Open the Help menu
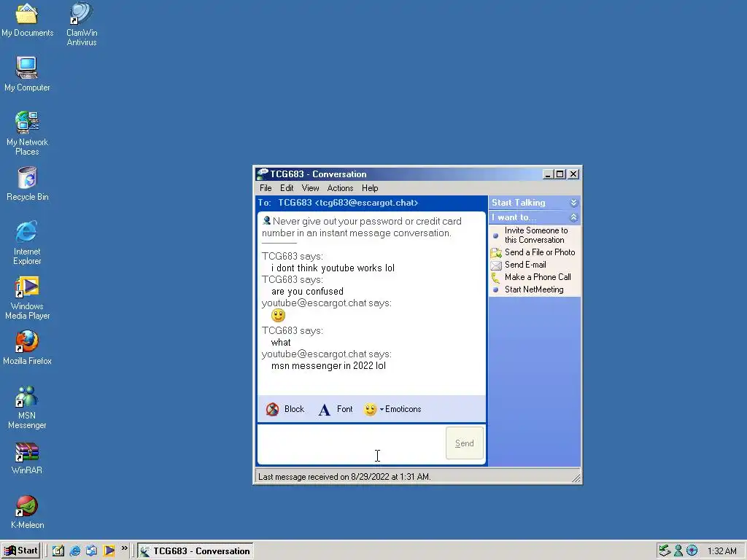Image resolution: width=747 pixels, height=560 pixels. [370, 188]
